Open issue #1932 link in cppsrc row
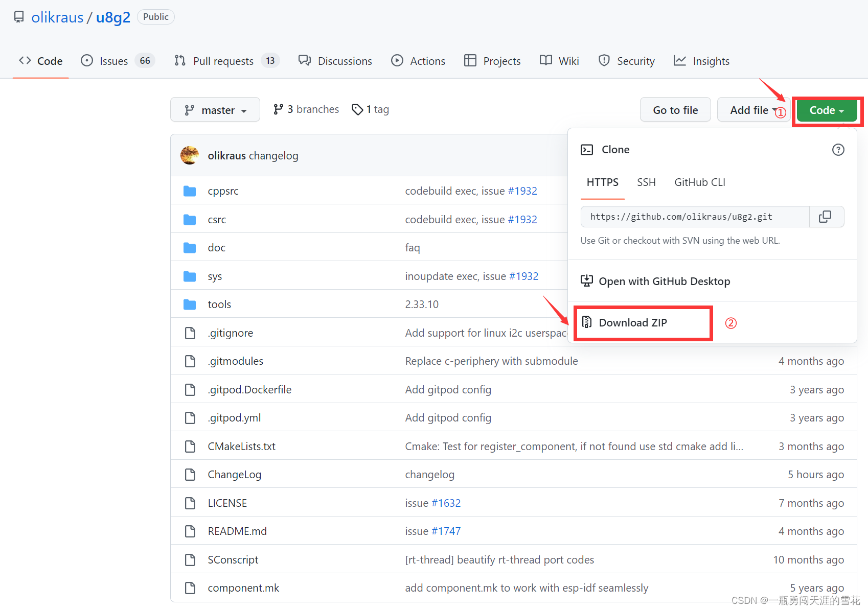The width and height of the screenshot is (868, 610). point(522,191)
